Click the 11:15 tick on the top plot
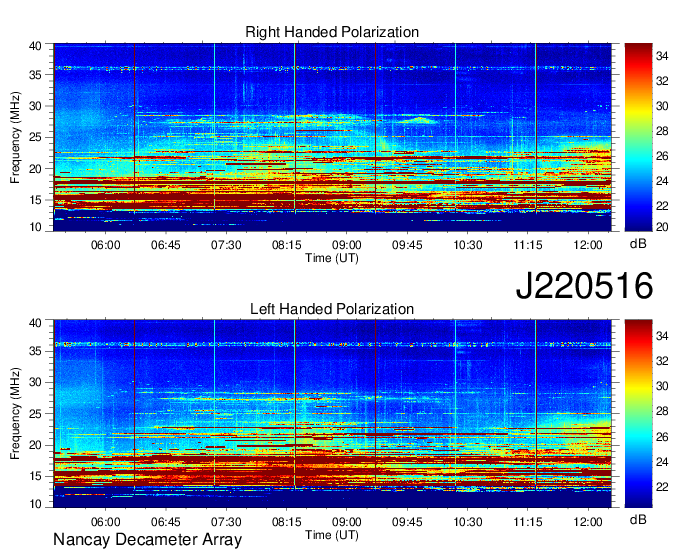680x552 pixels. [528, 245]
